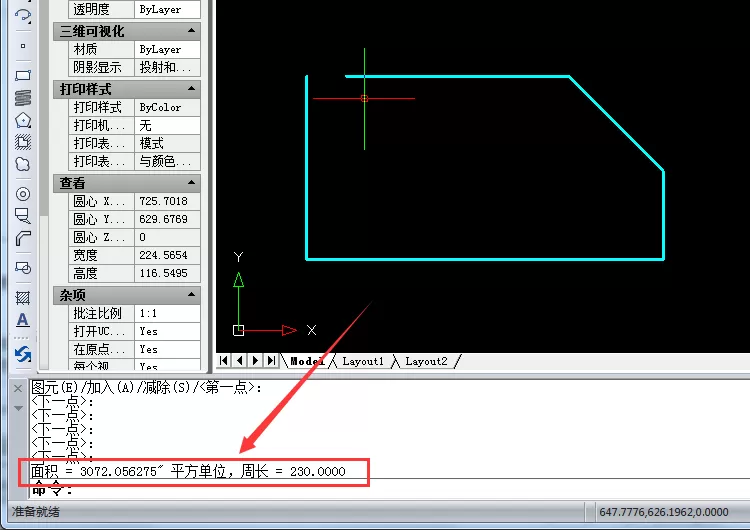Click the 图元(E)/加入(A)/减除(S) prompt line
This screenshot has width=750, height=530.
(x=146, y=387)
